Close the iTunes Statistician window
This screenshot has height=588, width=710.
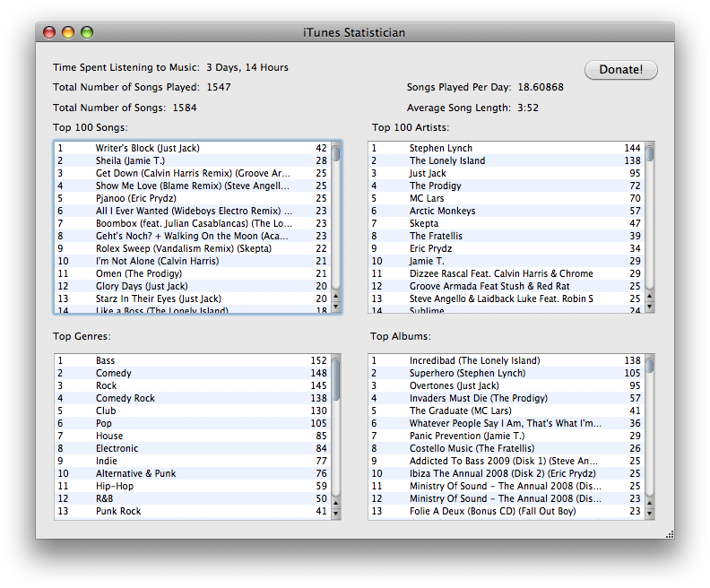[x=49, y=32]
